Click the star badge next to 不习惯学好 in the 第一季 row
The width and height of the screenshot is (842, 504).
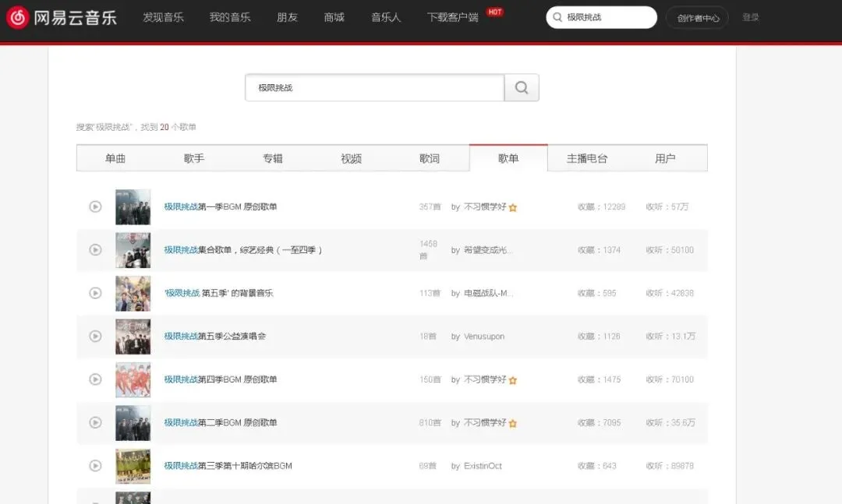513,207
